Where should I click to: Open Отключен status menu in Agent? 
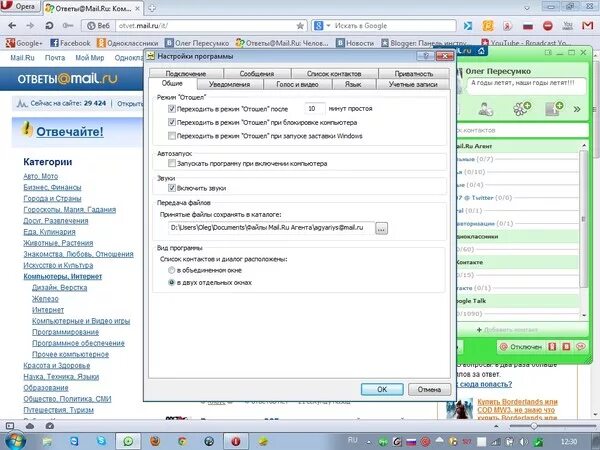click(521, 347)
